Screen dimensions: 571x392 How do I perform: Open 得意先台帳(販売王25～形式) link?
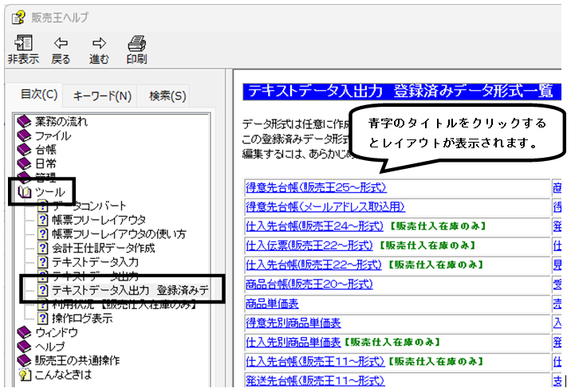316,187
